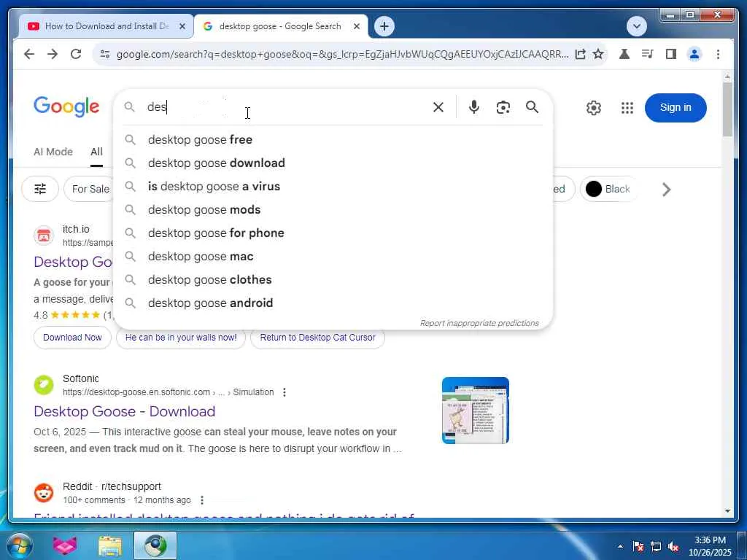
Task: Choose suggestion desktop goose download
Action: point(333,163)
